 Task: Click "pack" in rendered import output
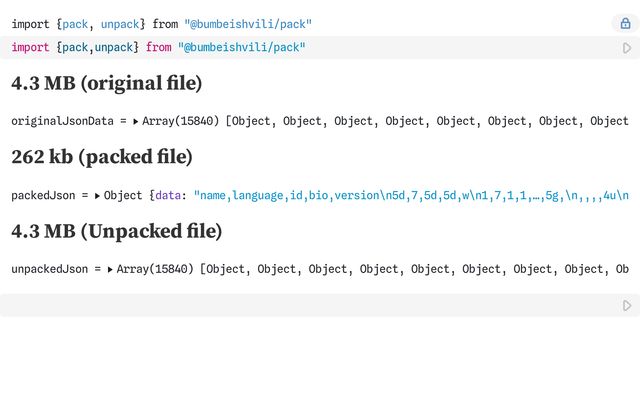pos(75,24)
